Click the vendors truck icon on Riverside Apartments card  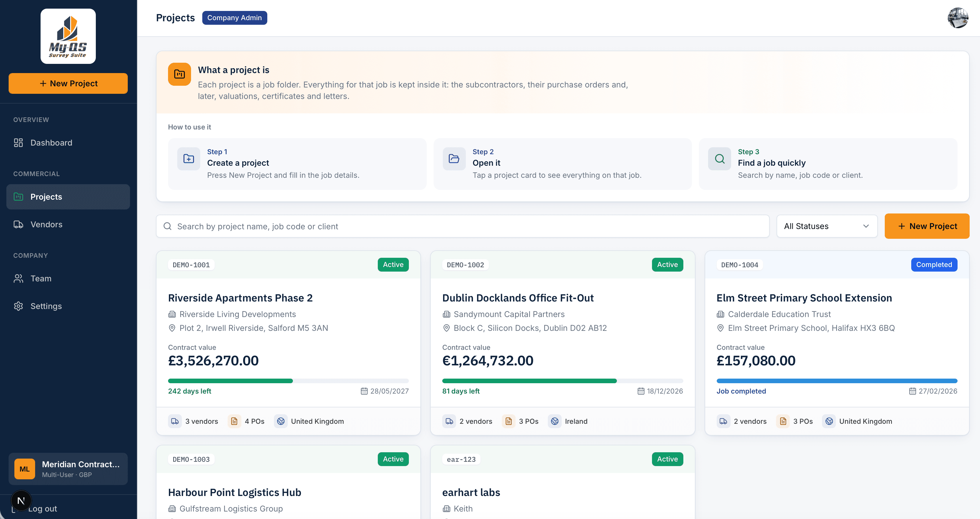(175, 421)
